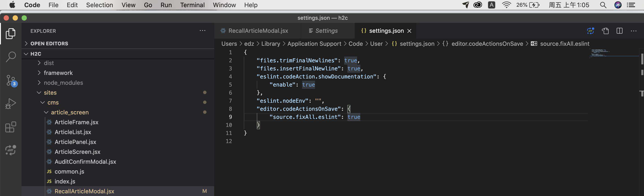Open Siri from the menu bar
This screenshot has width=644, height=196.
tap(618, 5)
